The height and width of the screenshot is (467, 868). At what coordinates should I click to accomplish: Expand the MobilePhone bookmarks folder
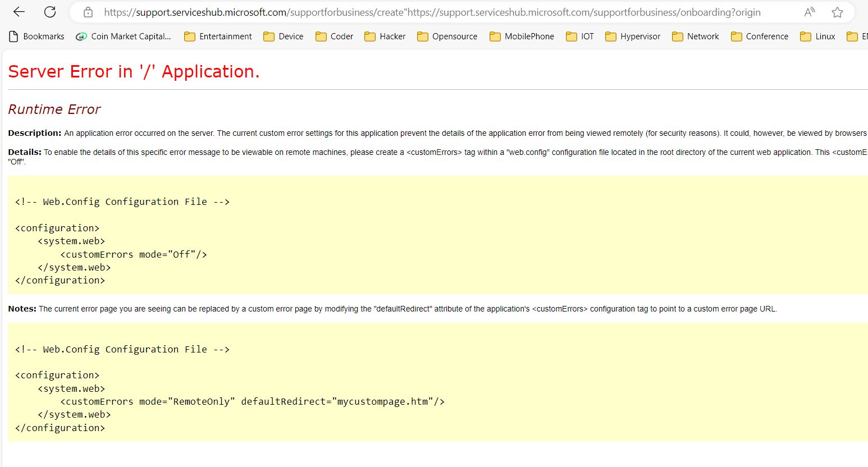[522, 36]
